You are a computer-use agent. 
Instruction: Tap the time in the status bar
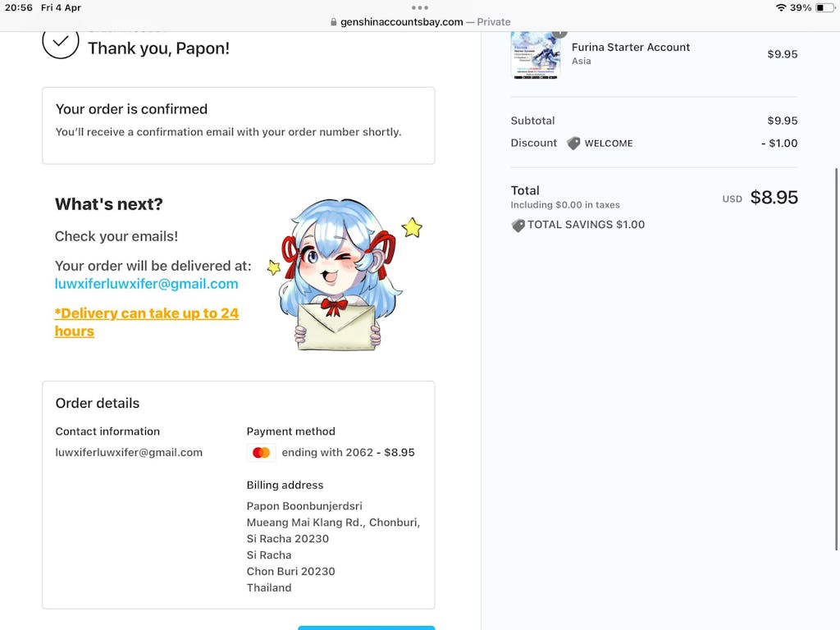(17, 7)
